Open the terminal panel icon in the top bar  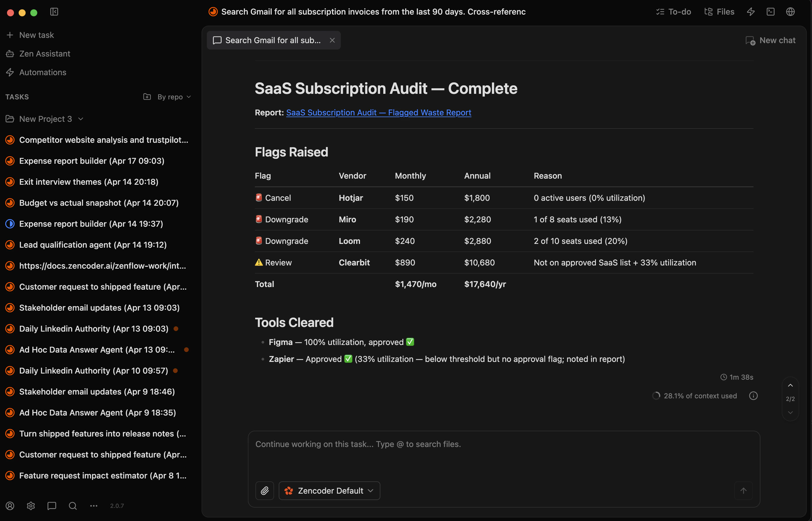770,12
